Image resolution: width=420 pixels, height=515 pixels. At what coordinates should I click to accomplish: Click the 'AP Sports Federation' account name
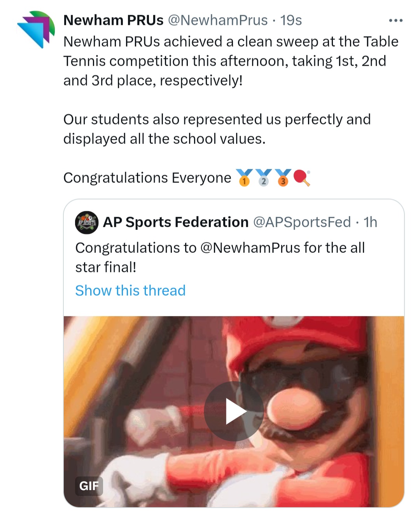point(176,222)
